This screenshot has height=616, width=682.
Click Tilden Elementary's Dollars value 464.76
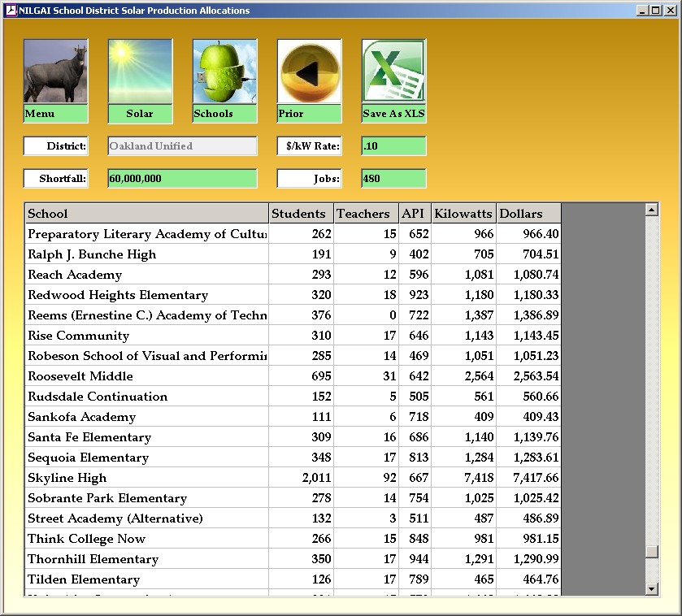pos(541,579)
